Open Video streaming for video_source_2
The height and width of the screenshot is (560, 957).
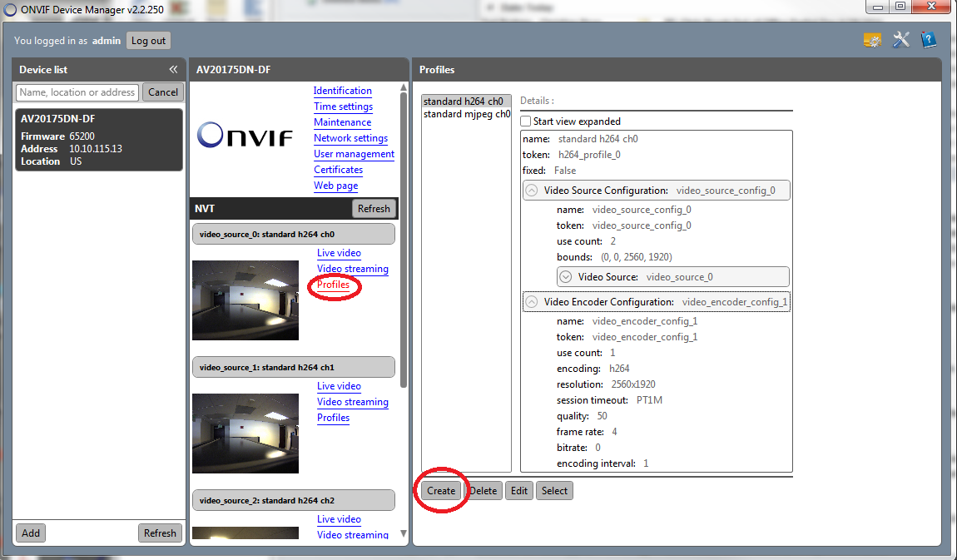click(x=353, y=534)
